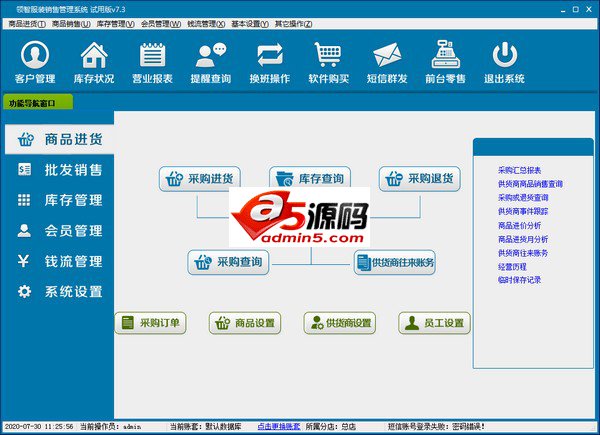
Task: Click 所属分店: 总店 status text
Action: [331, 426]
